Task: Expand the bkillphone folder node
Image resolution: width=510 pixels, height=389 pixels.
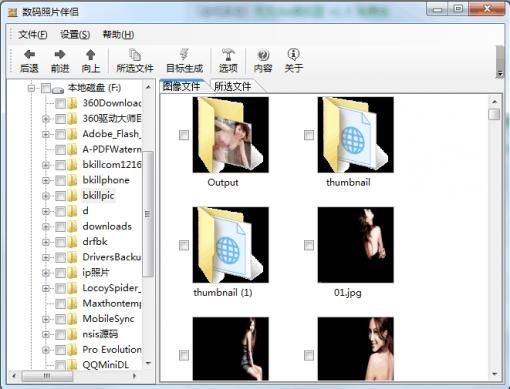Action: click(x=46, y=180)
